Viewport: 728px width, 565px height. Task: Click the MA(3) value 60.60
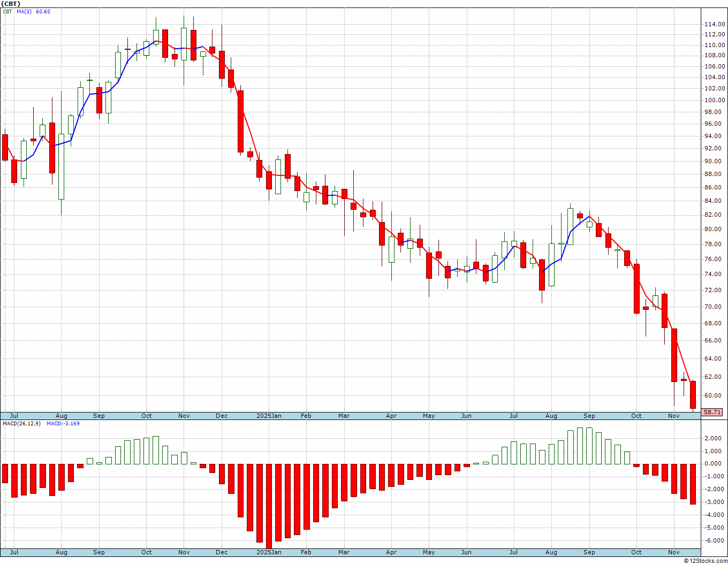(43, 12)
